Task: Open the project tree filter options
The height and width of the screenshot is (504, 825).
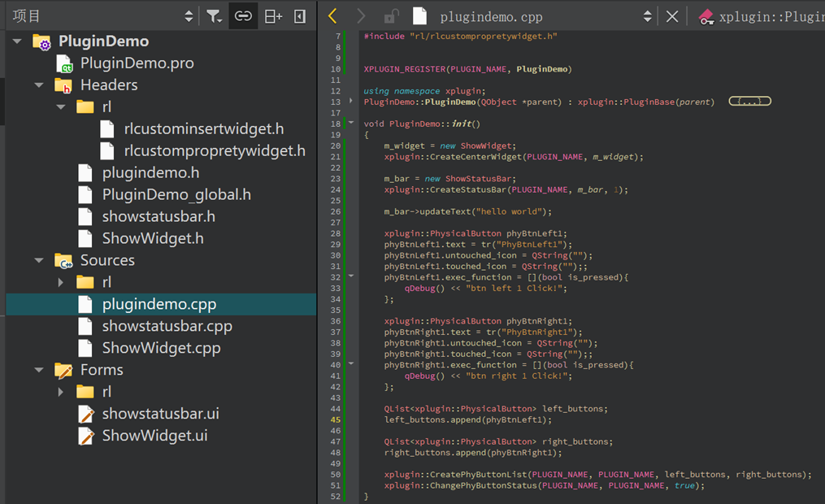Action: (214, 16)
